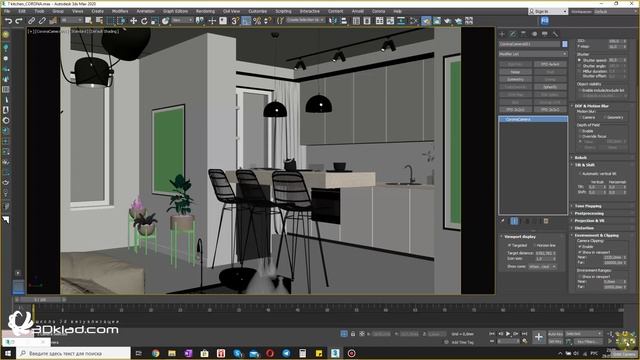640x360 pixels.
Task: Click the Go to End playback icon
Action: 524,334
